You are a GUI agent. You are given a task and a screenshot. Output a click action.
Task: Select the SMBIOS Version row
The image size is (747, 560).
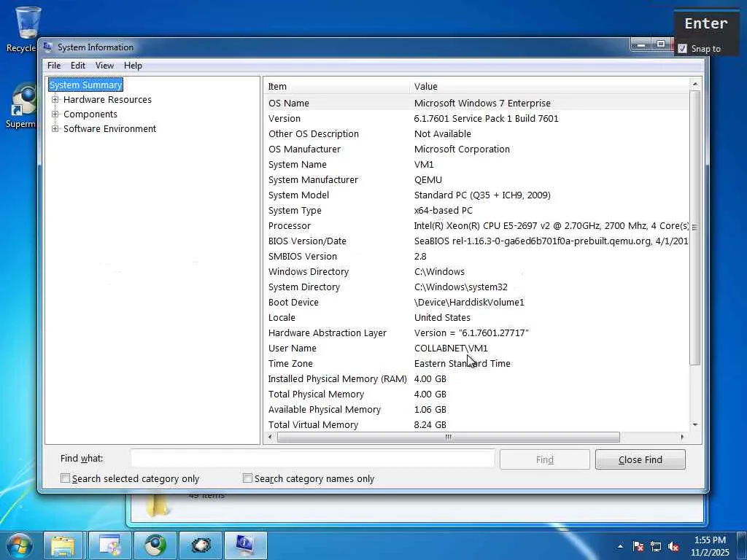pyautogui.click(x=476, y=256)
